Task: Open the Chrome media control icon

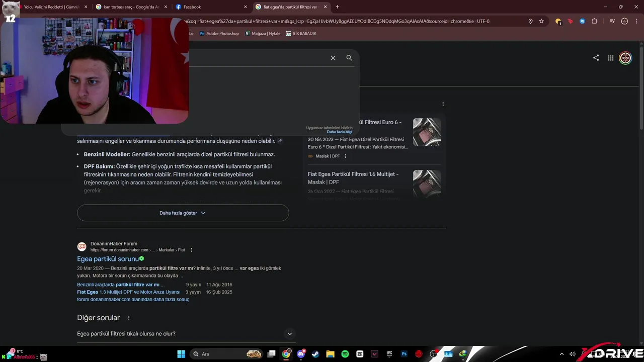Action: pos(612,21)
